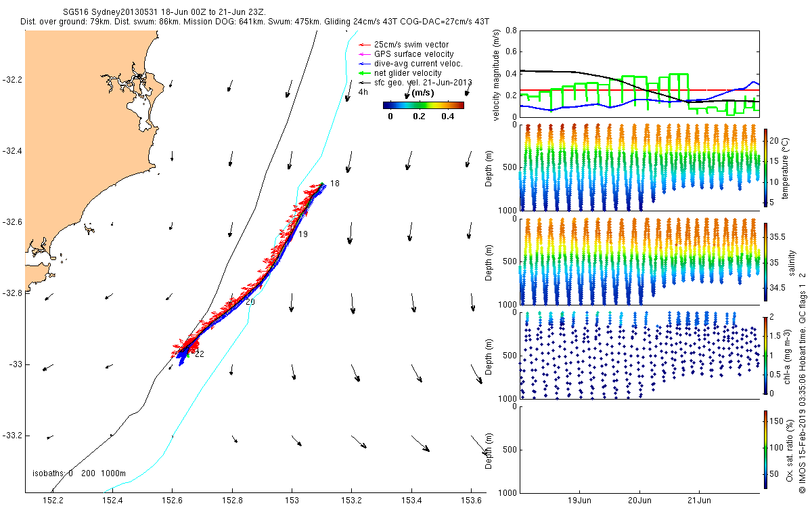This screenshot has width=812, height=508.
Task: Click the red swim vector legend arrow
Action: click(364, 45)
